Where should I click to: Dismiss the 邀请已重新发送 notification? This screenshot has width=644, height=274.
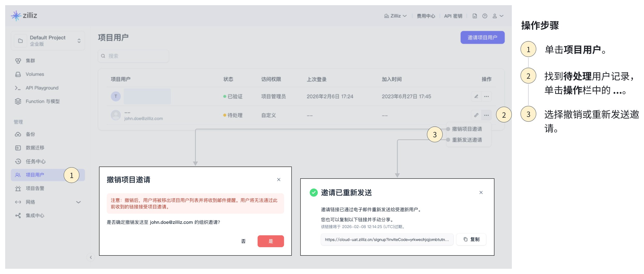(x=481, y=192)
